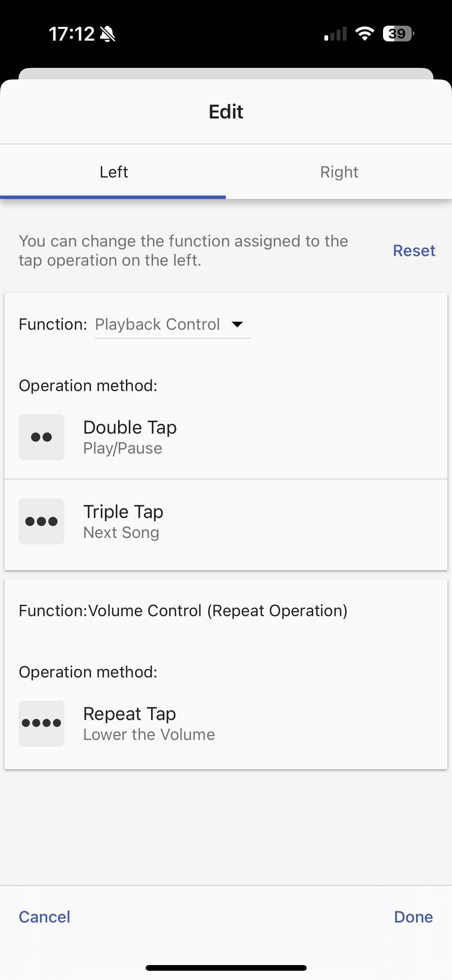Tap the cellular signal bars icon
Image resolution: width=452 pixels, height=980 pixels.
335,34
